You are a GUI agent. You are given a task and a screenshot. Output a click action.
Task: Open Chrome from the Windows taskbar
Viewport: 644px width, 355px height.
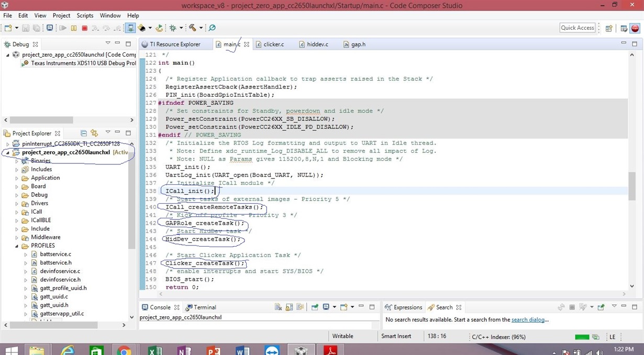coord(124,350)
